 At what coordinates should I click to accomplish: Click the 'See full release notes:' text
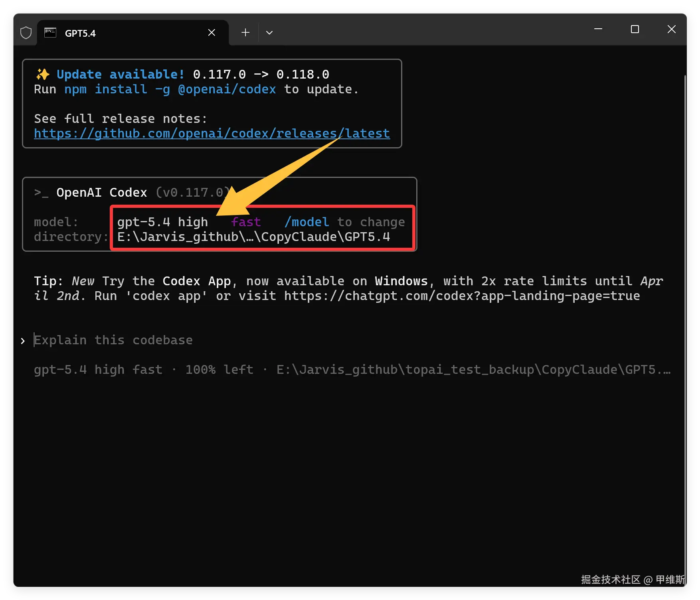pos(121,119)
